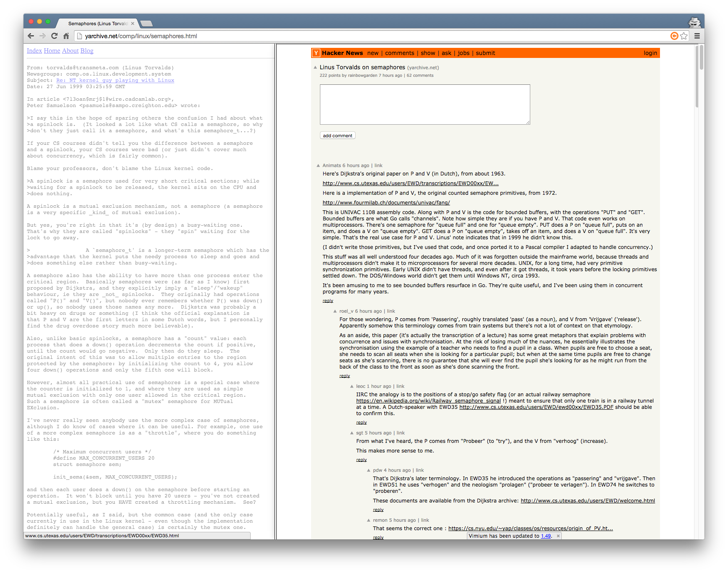
Task: Upvote the comment by roel_v
Action: coord(335,311)
